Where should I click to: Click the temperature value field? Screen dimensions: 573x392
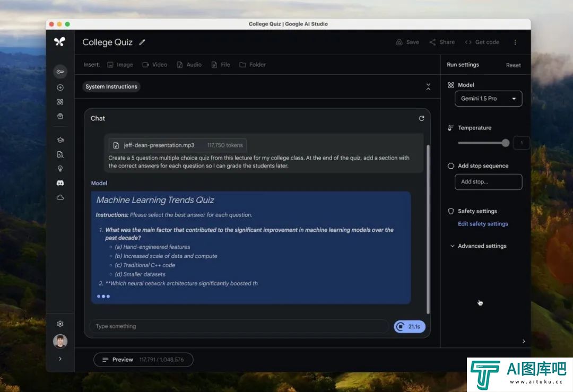pos(522,143)
